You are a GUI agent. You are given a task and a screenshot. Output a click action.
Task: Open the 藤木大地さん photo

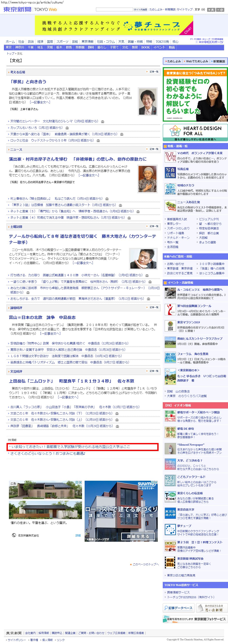pos(143,259)
